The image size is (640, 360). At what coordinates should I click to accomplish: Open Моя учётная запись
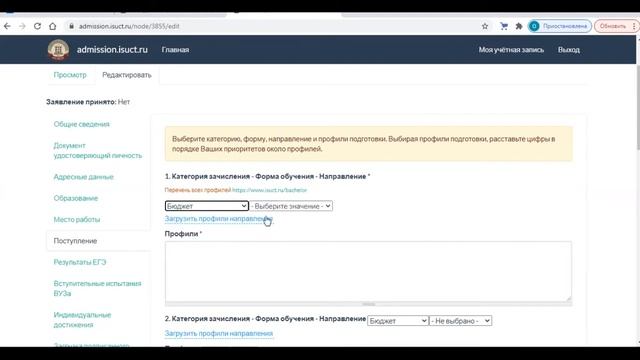click(x=511, y=50)
